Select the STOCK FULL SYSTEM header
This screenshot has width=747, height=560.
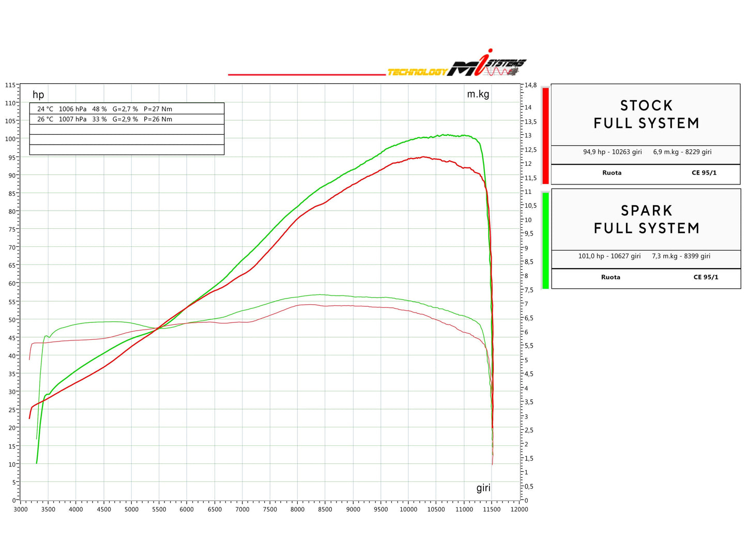pos(646,115)
